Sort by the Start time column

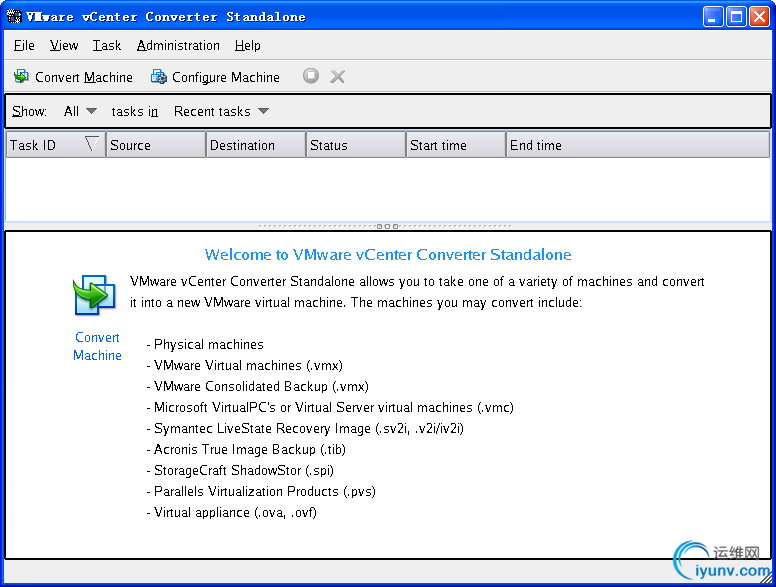[x=456, y=145]
